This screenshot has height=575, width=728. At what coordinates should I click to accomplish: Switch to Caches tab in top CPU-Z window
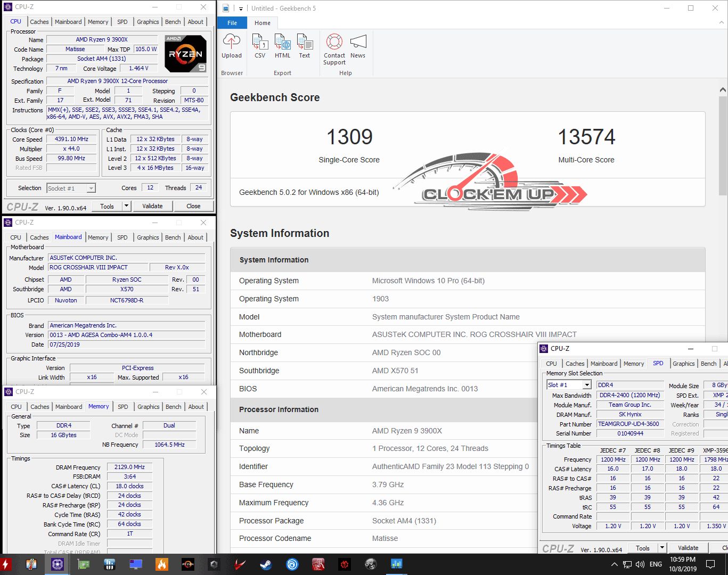[x=39, y=22]
